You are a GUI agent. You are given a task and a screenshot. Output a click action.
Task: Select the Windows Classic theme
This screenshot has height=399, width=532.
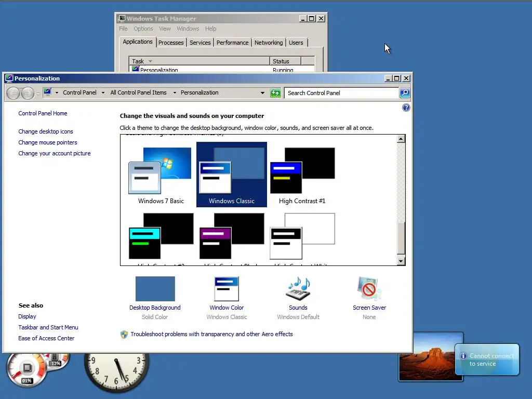(232, 175)
